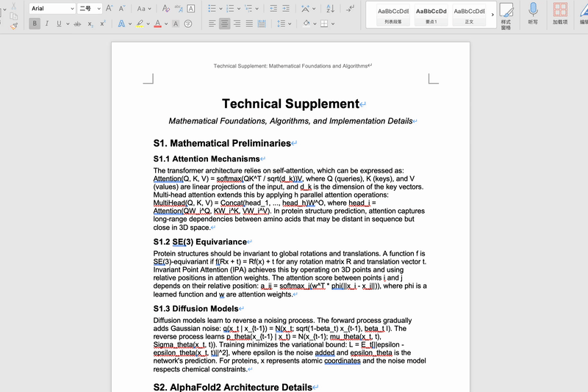Click the bulleted list icon
Screen dimensions: 588x392
point(212,8)
